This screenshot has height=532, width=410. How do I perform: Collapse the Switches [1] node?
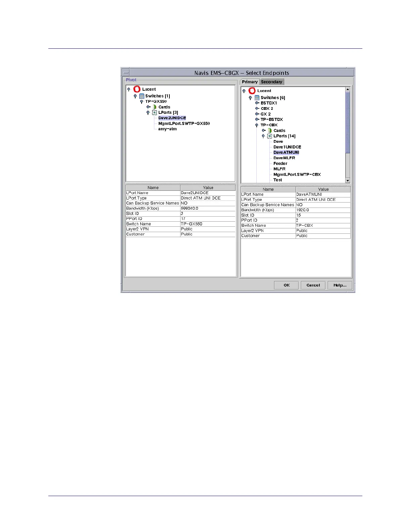click(x=135, y=96)
